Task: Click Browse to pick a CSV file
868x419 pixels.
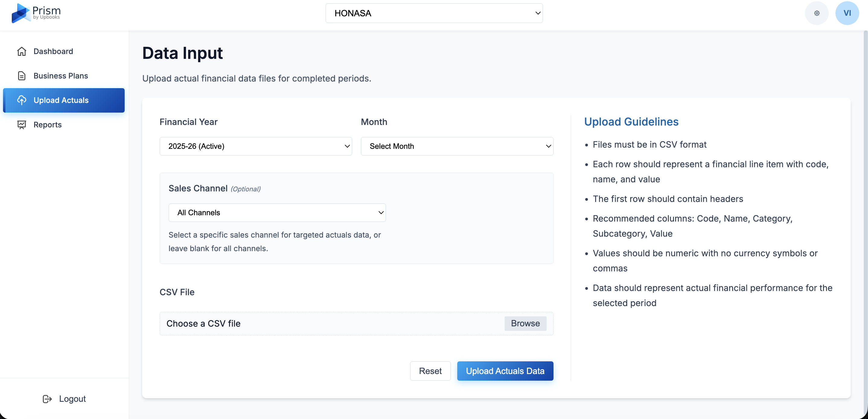Action: click(x=525, y=323)
